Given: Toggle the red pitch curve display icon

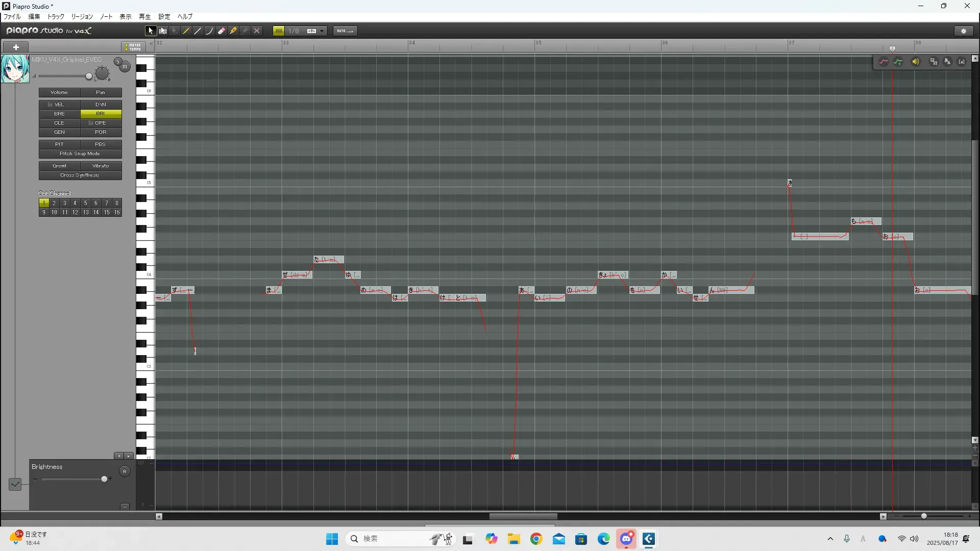Looking at the screenshot, I should click(884, 62).
